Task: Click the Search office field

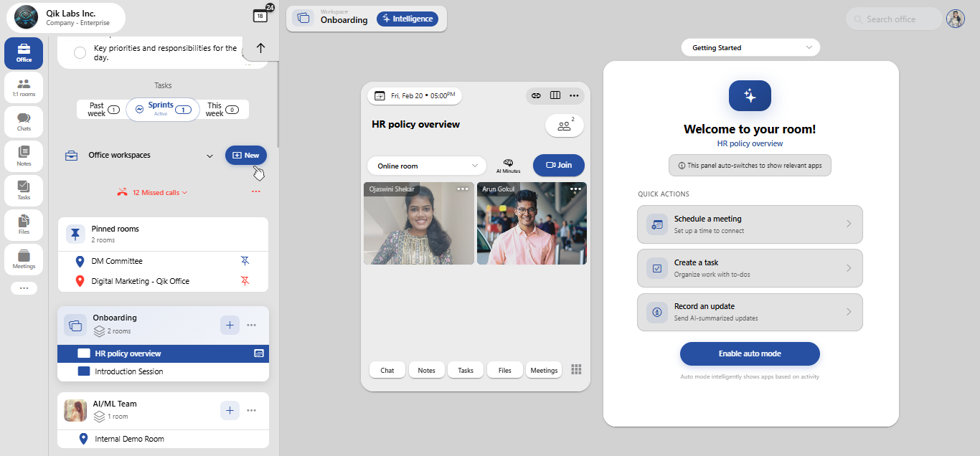Action: click(x=894, y=19)
